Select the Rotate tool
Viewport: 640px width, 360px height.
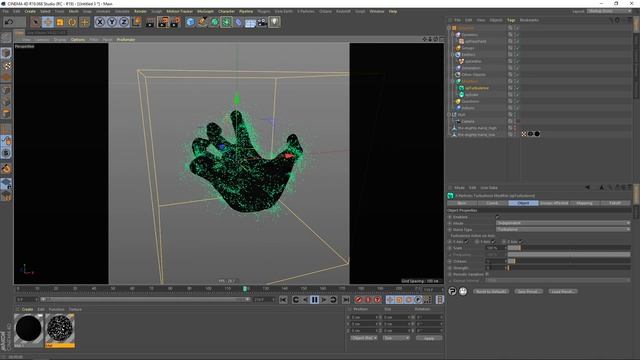72,22
